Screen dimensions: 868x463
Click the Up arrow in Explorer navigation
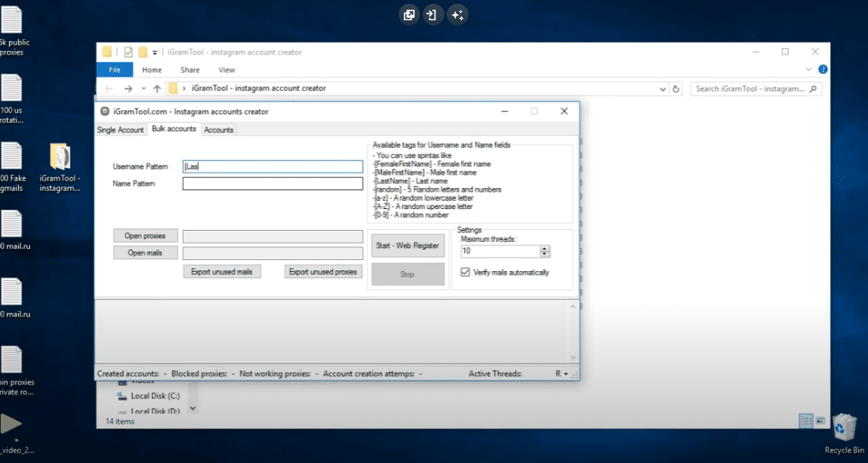click(157, 88)
